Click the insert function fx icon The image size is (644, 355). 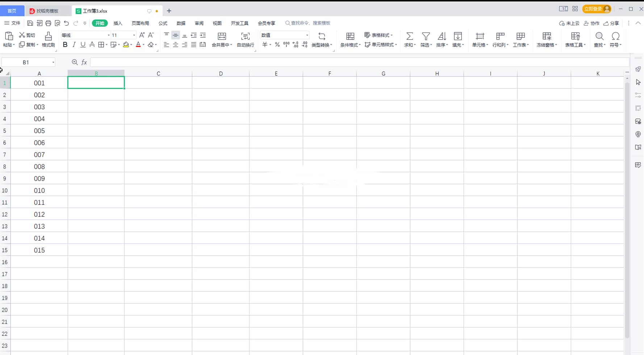84,62
